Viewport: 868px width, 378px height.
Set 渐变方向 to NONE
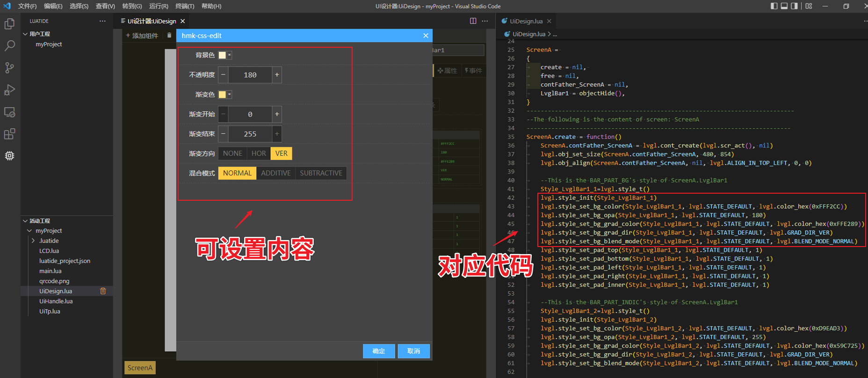pyautogui.click(x=232, y=153)
